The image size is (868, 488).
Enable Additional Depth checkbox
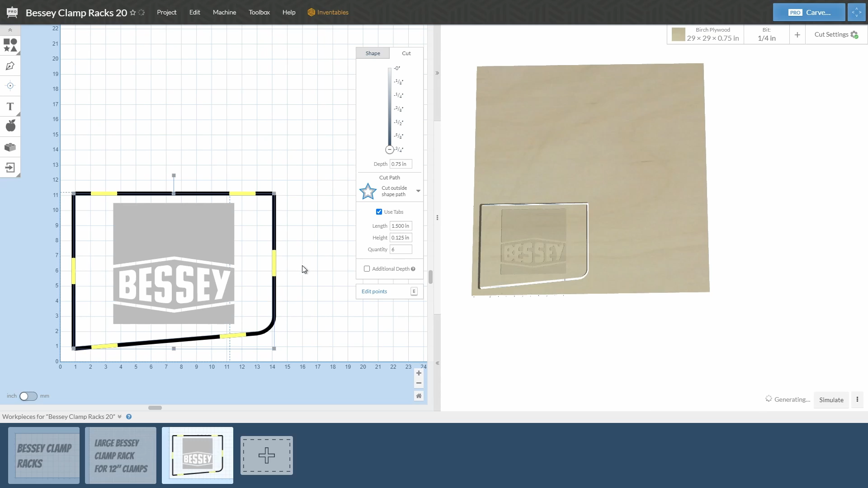click(x=367, y=269)
